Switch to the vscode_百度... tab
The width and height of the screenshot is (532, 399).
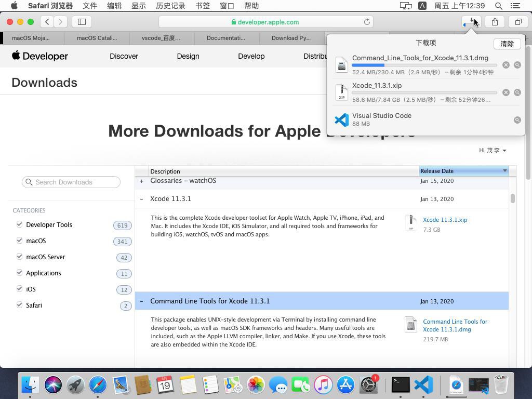(x=162, y=38)
